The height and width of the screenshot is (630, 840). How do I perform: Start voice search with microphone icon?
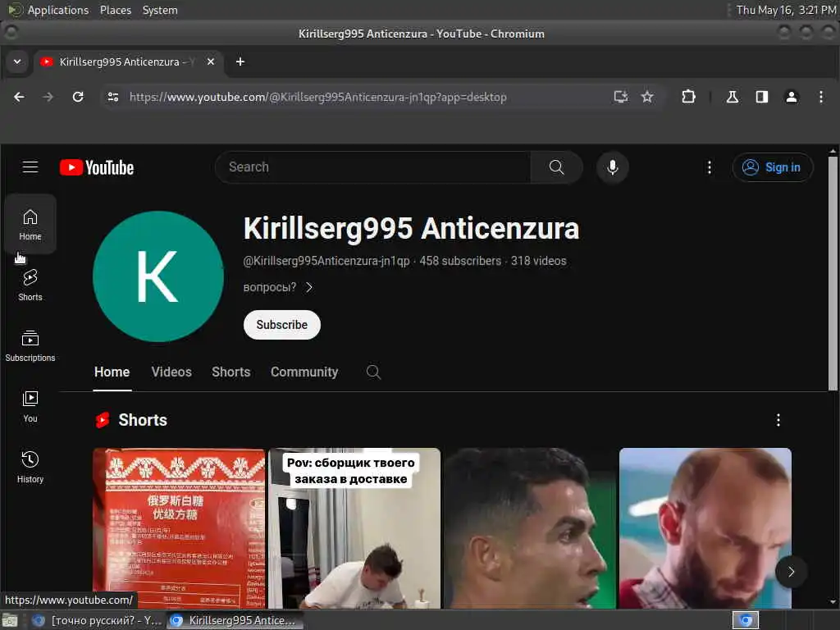pyautogui.click(x=612, y=167)
